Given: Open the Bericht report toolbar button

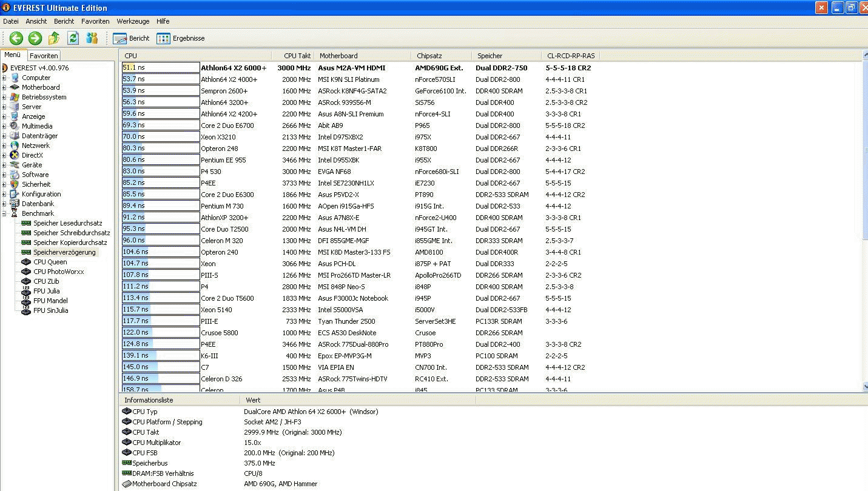Looking at the screenshot, I should [131, 38].
